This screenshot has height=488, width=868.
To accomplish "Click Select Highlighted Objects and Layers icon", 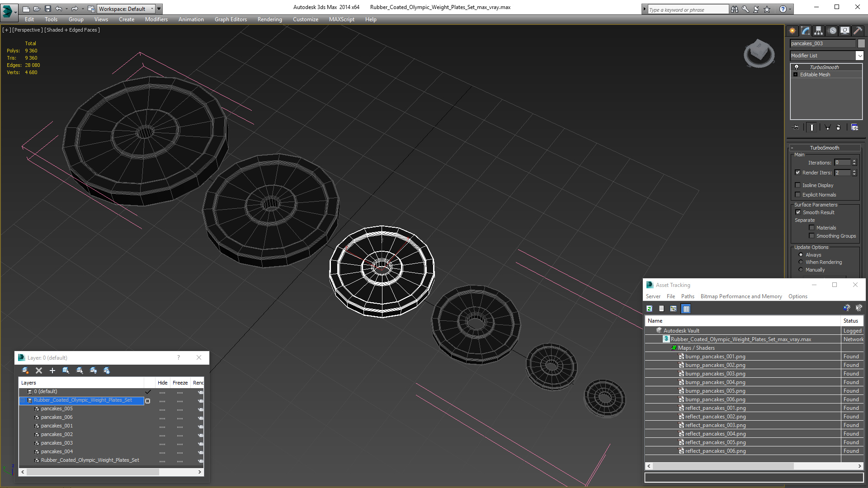I will tap(66, 371).
